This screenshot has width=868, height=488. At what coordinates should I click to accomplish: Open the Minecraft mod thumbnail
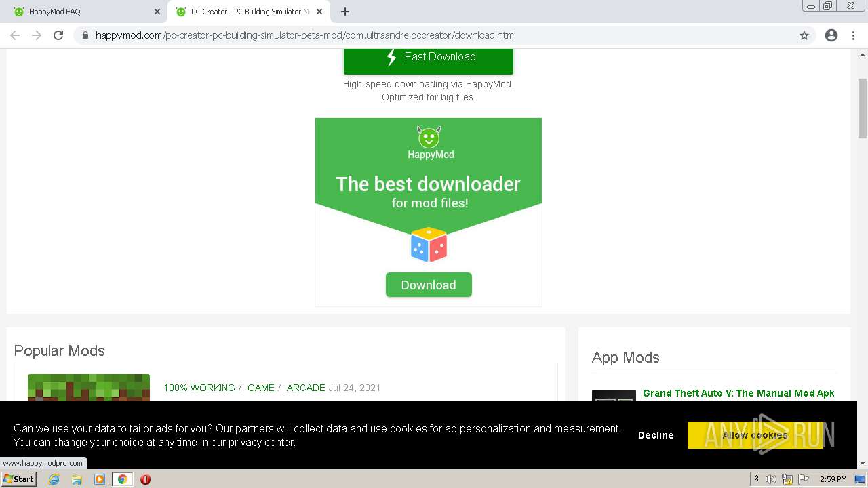pos(89,388)
